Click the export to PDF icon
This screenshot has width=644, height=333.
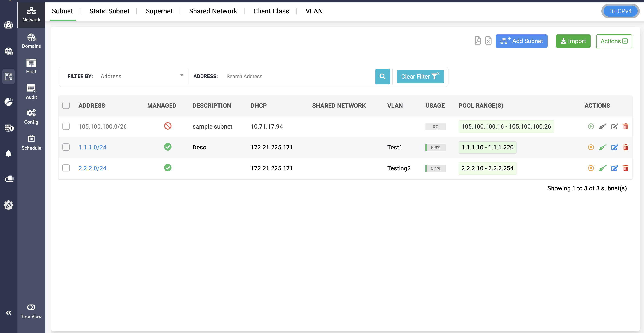pyautogui.click(x=477, y=41)
